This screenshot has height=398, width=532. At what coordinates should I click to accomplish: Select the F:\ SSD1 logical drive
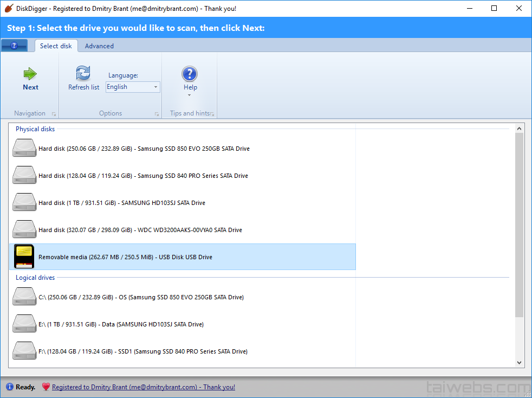(x=142, y=351)
